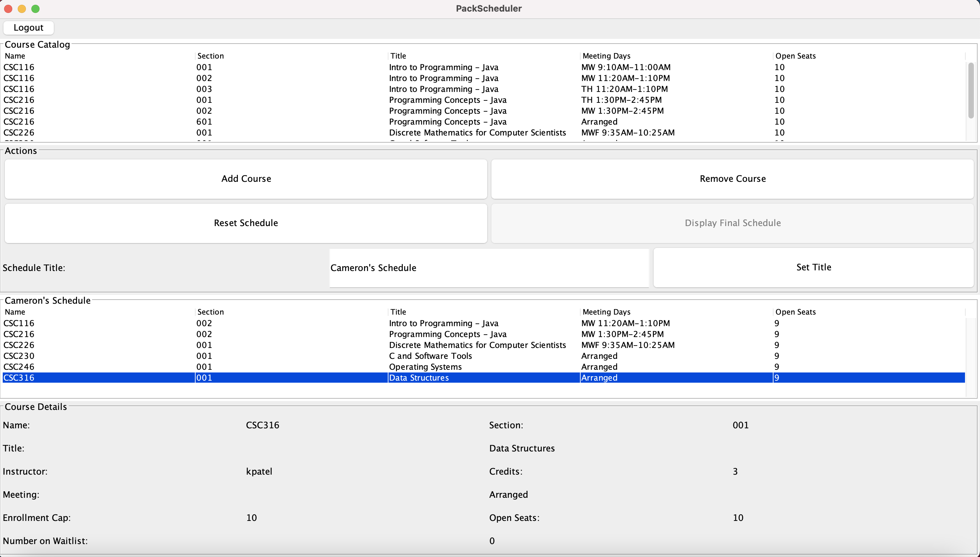Click the green window zoom button

point(35,9)
